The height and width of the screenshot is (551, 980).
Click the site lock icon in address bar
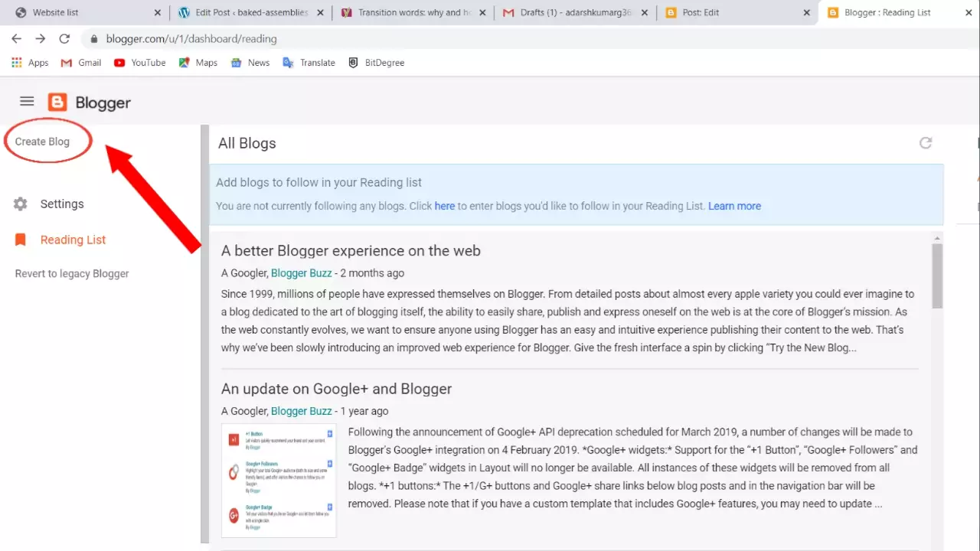pyautogui.click(x=94, y=39)
